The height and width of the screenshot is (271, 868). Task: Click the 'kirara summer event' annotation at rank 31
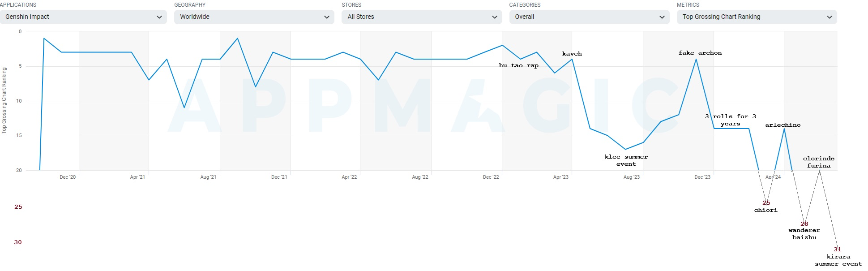point(838,260)
